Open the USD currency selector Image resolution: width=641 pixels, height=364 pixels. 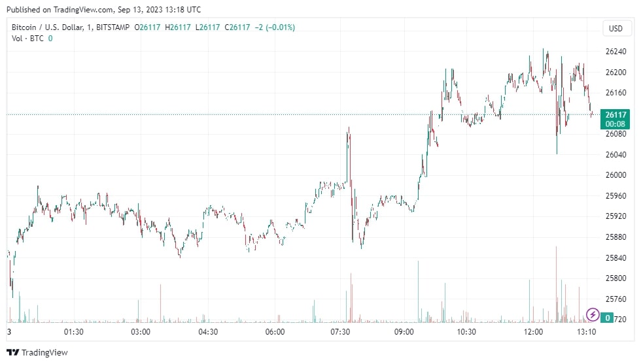coord(615,28)
